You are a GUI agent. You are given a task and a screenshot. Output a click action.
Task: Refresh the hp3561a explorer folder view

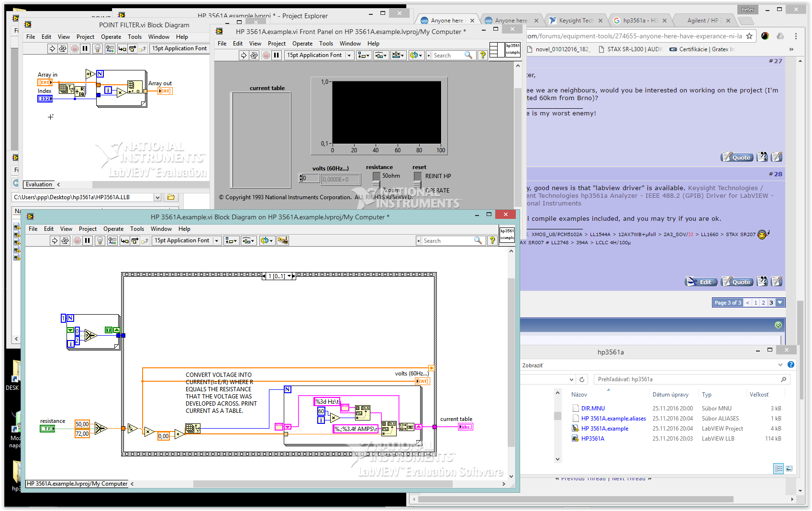click(x=582, y=379)
